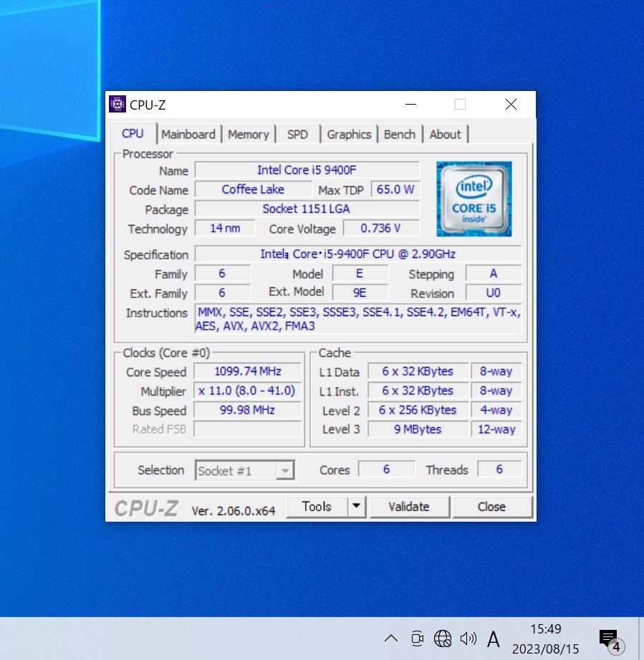Screen dimensions: 644x660
Task: Switch to the CPU tab
Action: coord(133,133)
